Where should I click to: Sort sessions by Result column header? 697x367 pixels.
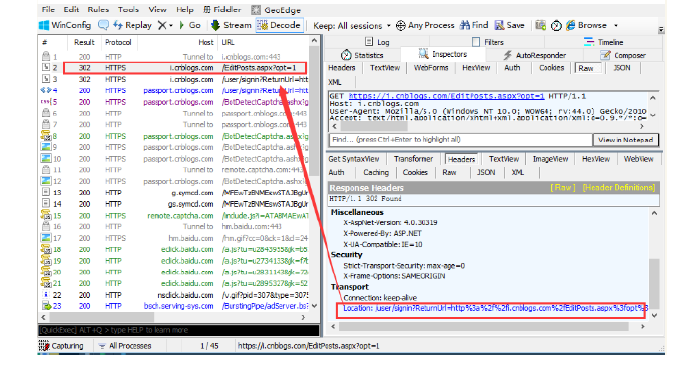(84, 42)
